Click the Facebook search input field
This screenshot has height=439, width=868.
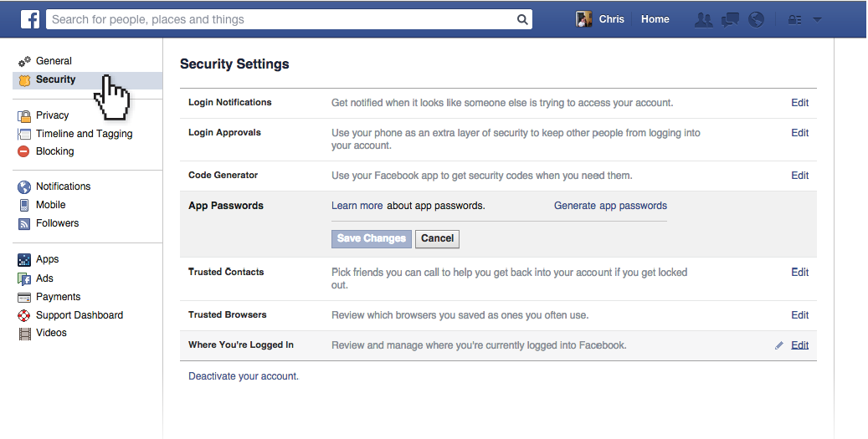(280, 19)
